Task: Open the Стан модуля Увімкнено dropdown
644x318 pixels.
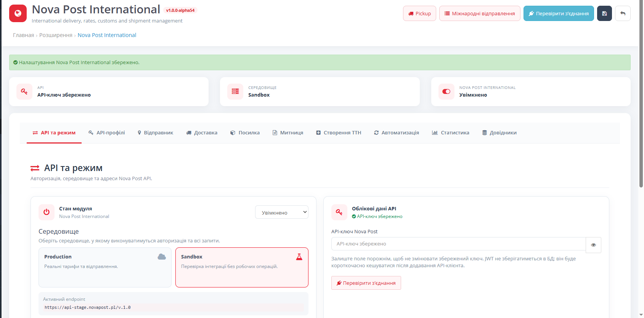Action: 282,212
